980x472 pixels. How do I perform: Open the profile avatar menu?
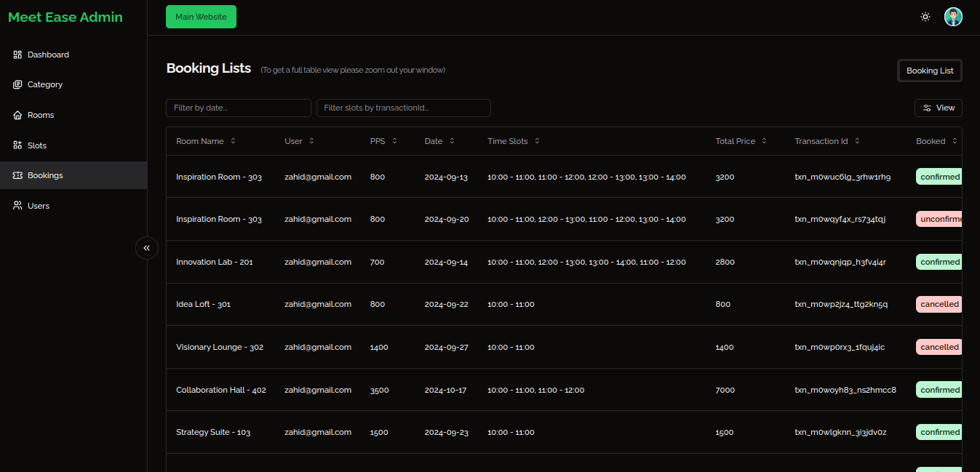point(953,17)
